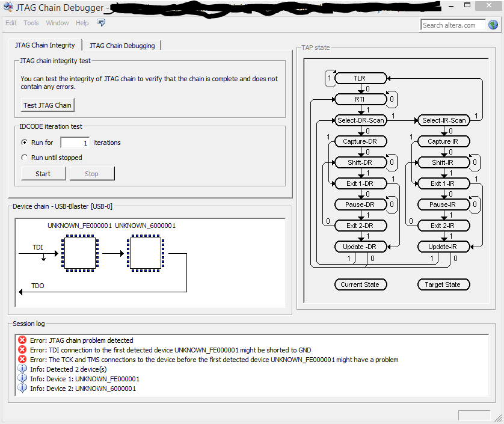
Task: Click 'Info: Device 2: UNKNOWN_6000001' log text
Action: [x=83, y=389]
